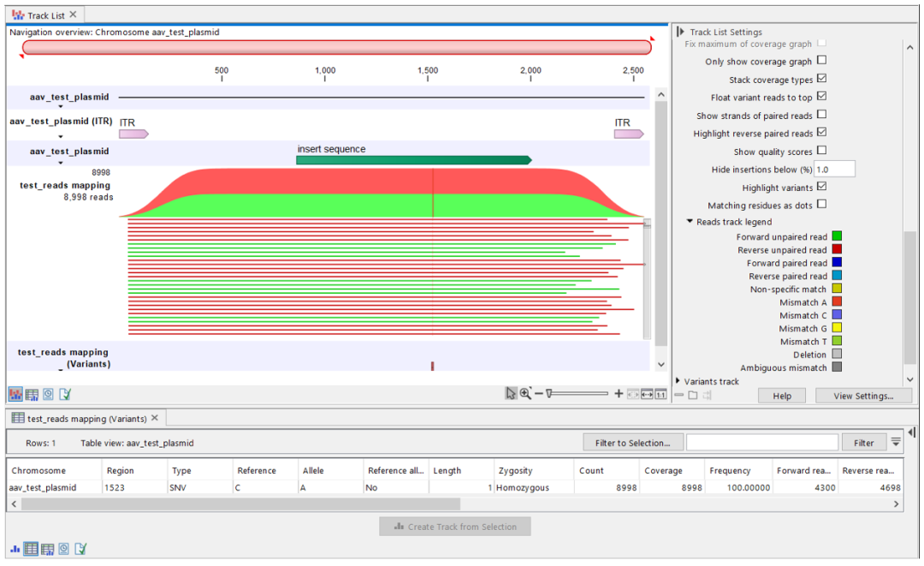Zoom out with the minus button
This screenshot has height=566, width=924.
click(539, 393)
